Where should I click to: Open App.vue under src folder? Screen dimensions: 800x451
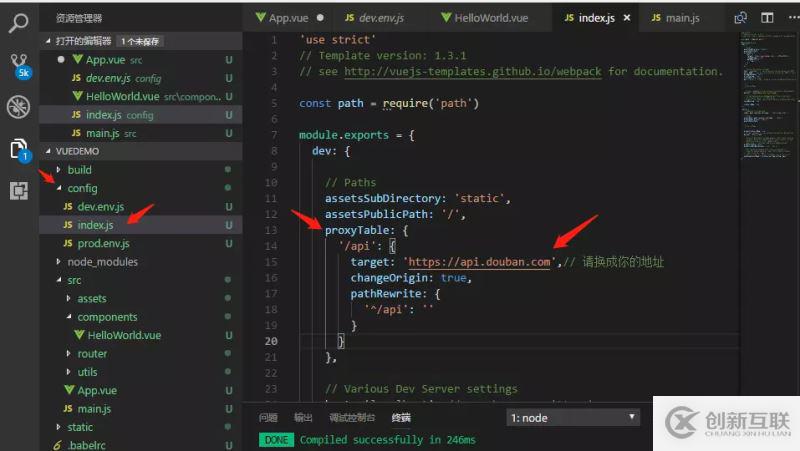140,390
